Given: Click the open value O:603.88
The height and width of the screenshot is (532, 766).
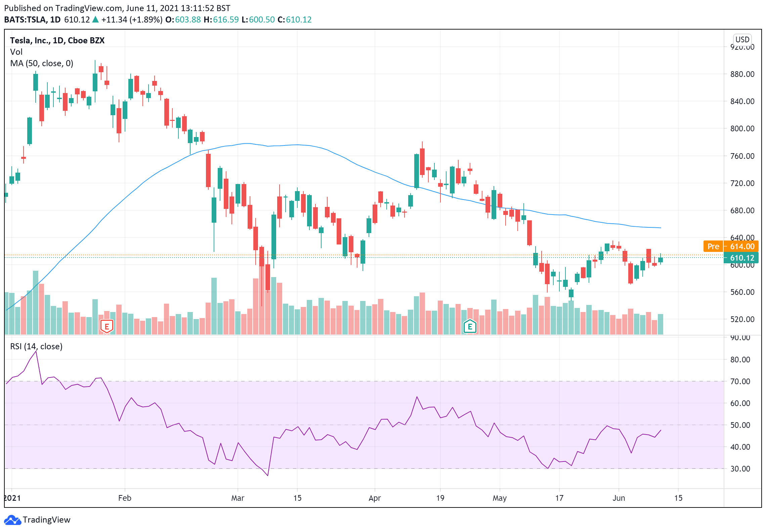Looking at the screenshot, I should (x=183, y=19).
